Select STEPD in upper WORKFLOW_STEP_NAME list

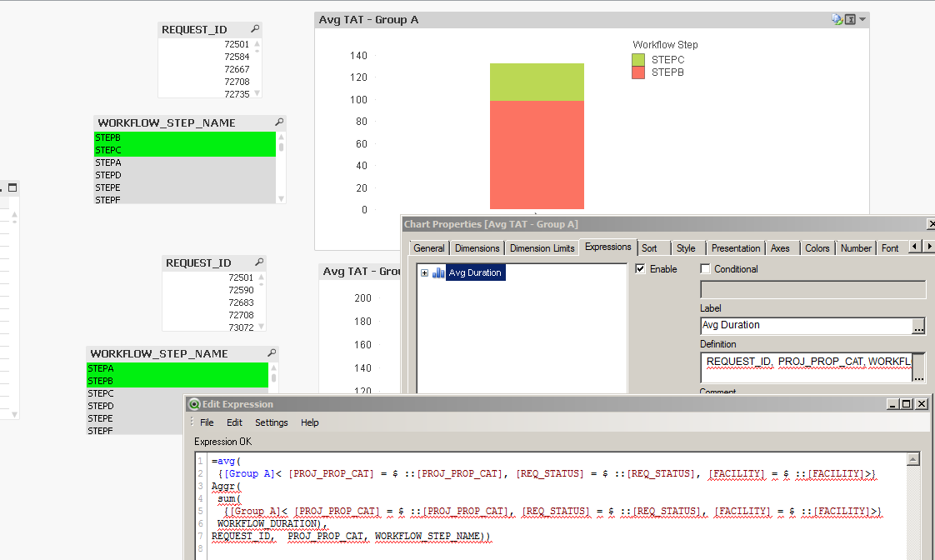[108, 175]
